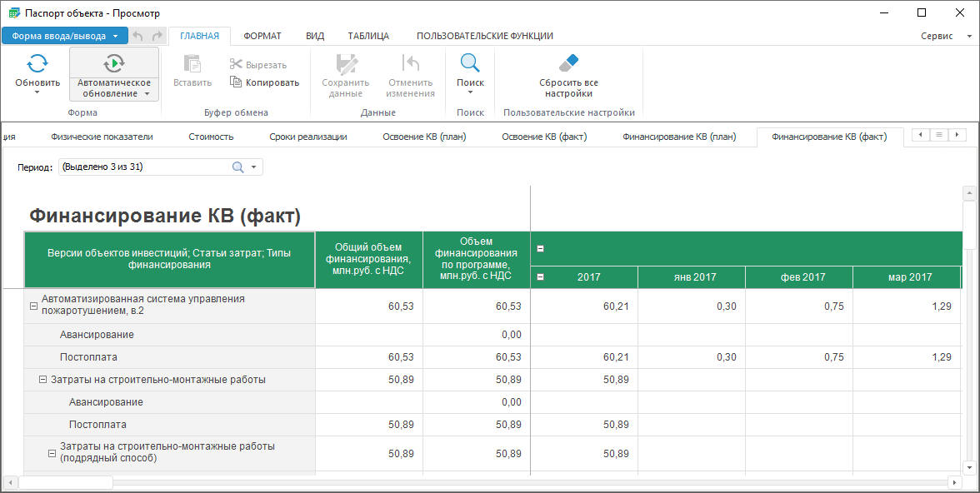Open the Период dropdown arrow
Viewport: 980px width, 493px height.
253,167
